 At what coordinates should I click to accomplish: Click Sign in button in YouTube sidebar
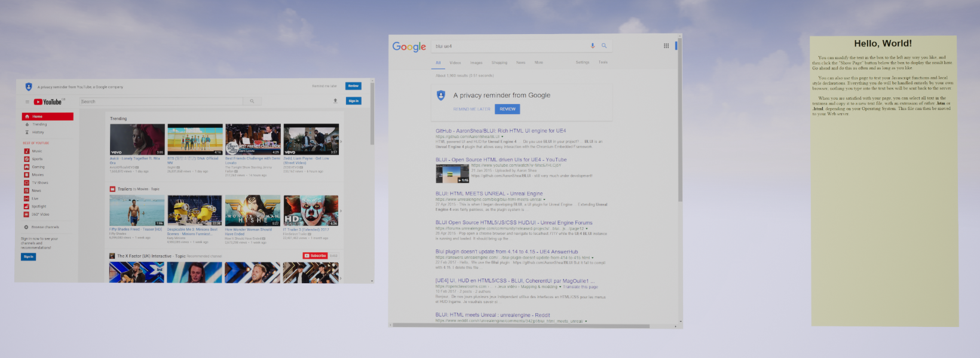coord(28,256)
